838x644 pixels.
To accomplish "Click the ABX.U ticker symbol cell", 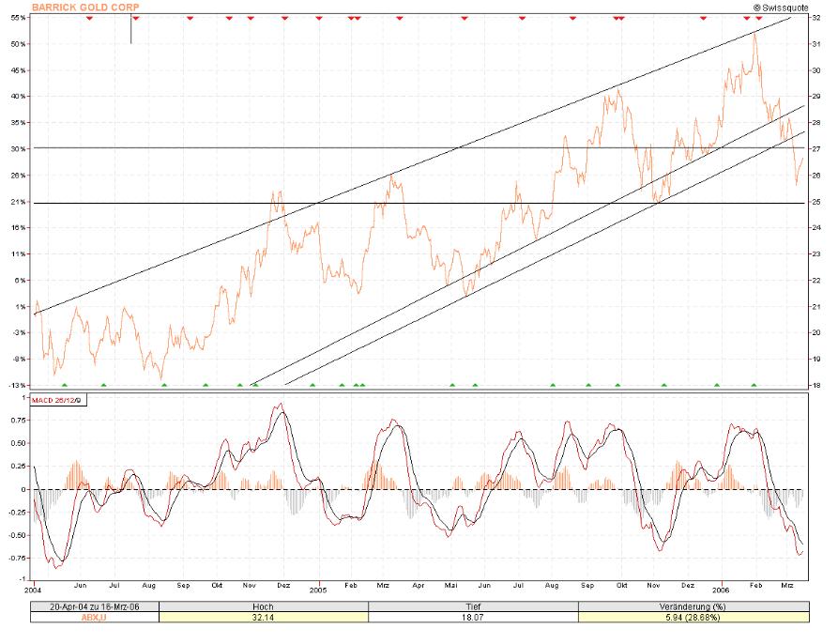I will (95, 618).
